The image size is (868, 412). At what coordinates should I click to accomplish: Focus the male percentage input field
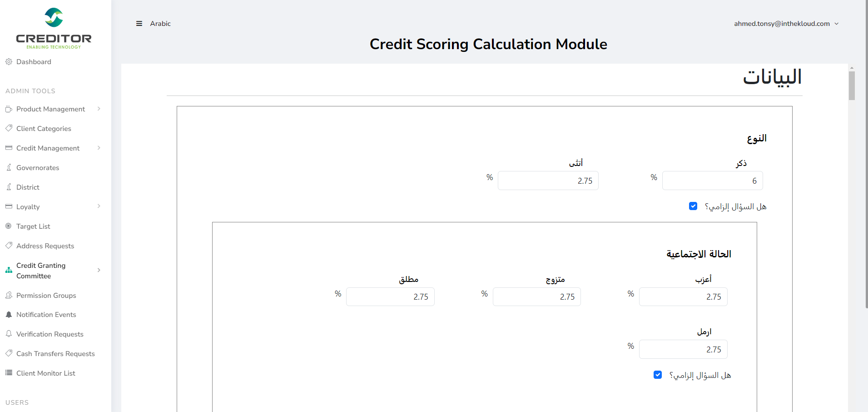point(712,181)
